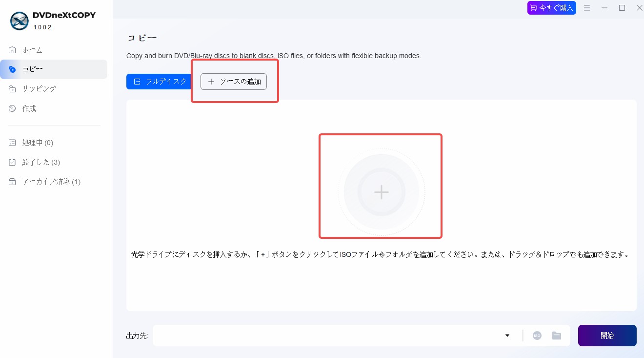Click the list icon beside 処理中
Viewport: 644px width, 358px height.
[x=12, y=143]
